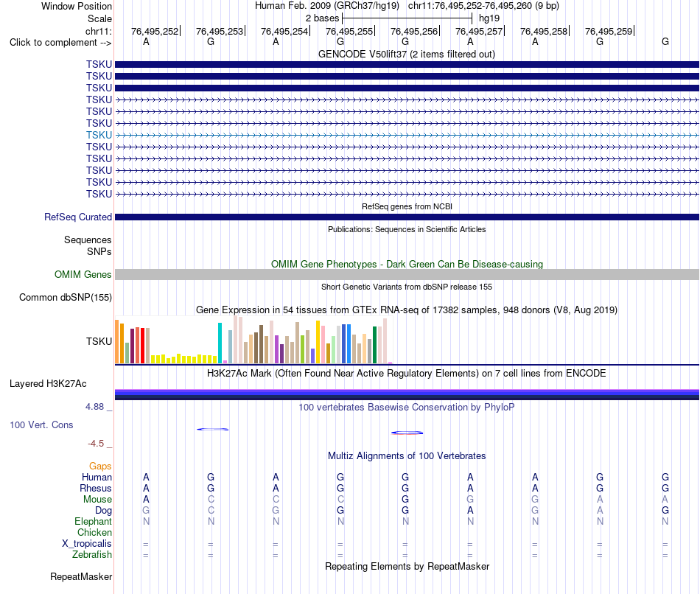Click the '2 bases' scale bar

[407, 18]
